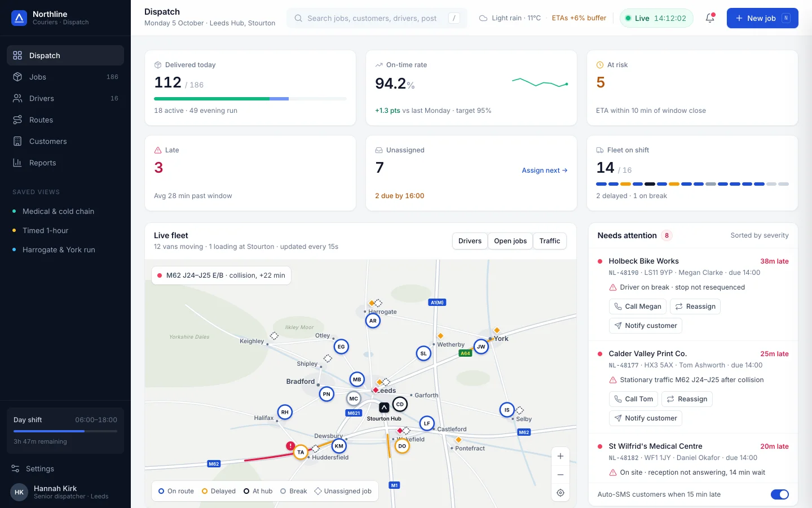The image size is (812, 508).
Task: Select driver marker PN near Bradford
Action: [326, 394]
